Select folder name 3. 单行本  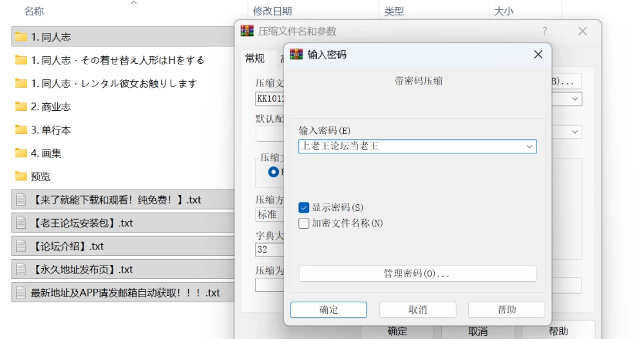(x=51, y=130)
